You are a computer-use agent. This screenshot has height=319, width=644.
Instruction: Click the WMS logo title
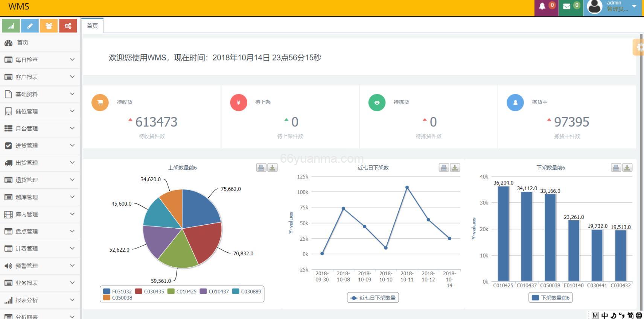pyautogui.click(x=19, y=6)
